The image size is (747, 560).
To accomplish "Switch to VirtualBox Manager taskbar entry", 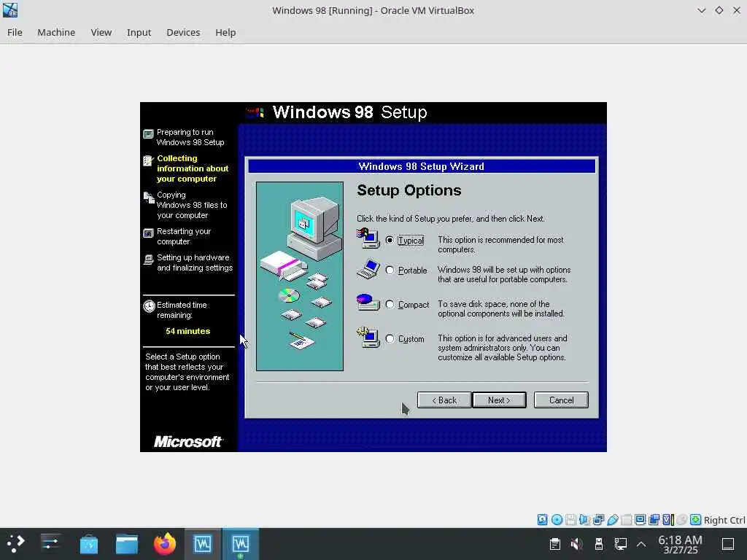I will click(203, 544).
